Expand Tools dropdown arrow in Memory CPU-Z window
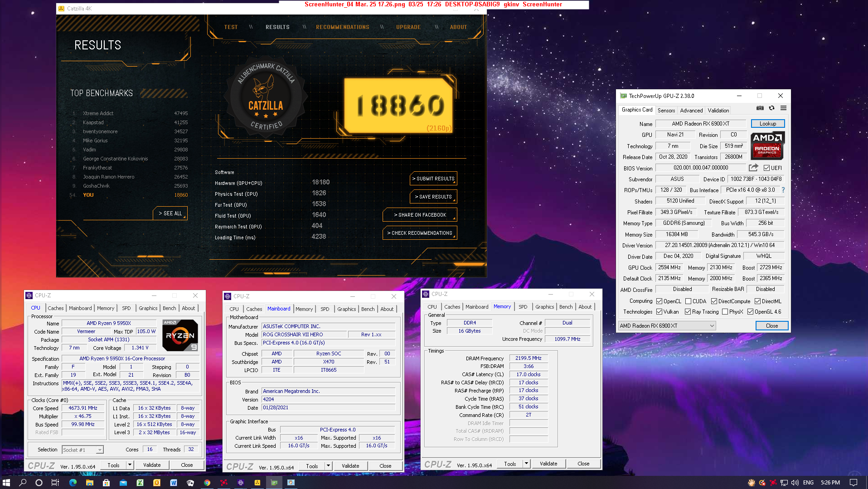This screenshot has height=489, width=868. (526, 464)
